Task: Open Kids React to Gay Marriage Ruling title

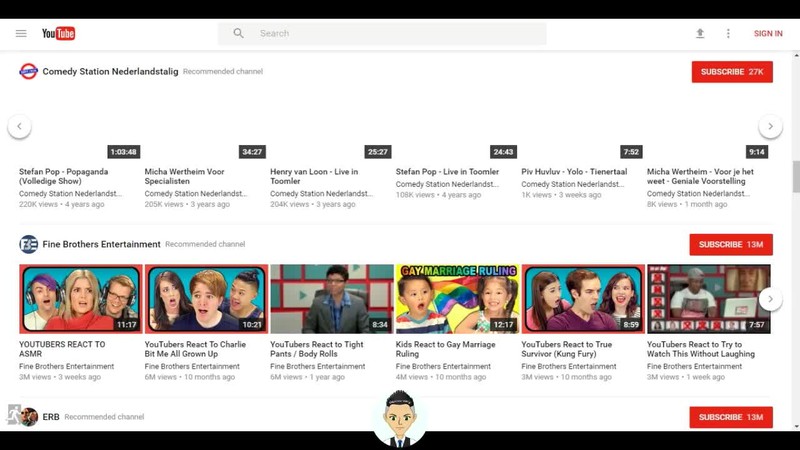Action: (445, 349)
